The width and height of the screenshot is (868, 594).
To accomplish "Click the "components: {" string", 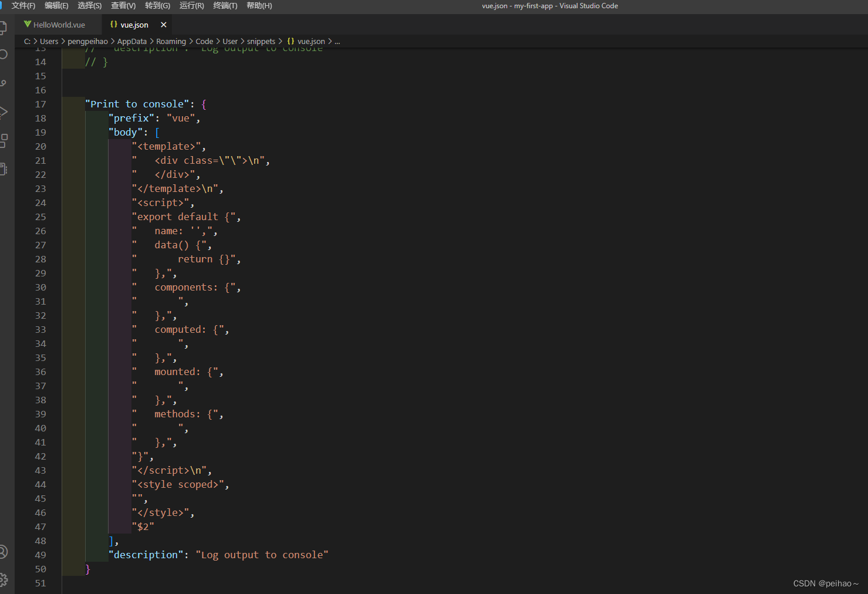I will click(x=184, y=288).
